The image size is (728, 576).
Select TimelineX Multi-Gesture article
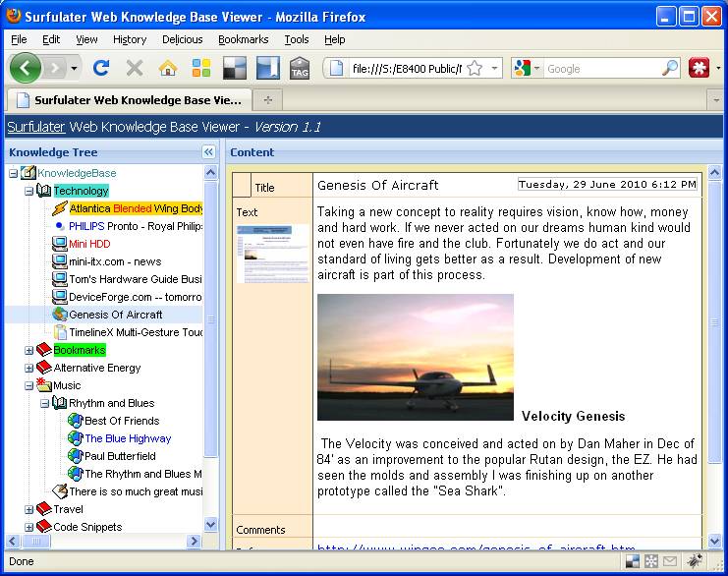[136, 332]
